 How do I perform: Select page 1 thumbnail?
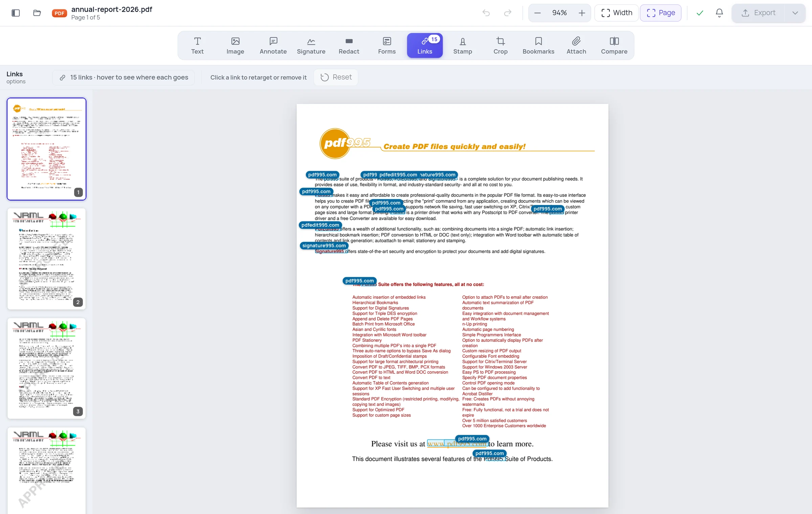point(47,149)
